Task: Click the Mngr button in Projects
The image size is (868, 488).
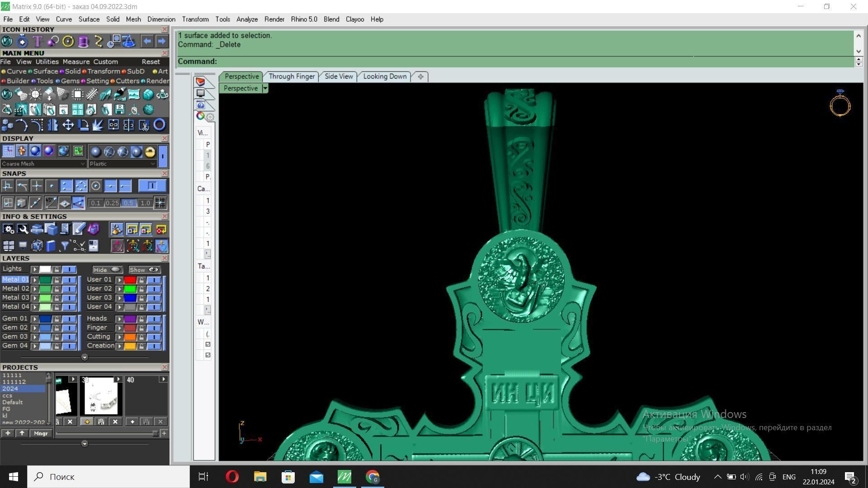Action: tap(41, 433)
